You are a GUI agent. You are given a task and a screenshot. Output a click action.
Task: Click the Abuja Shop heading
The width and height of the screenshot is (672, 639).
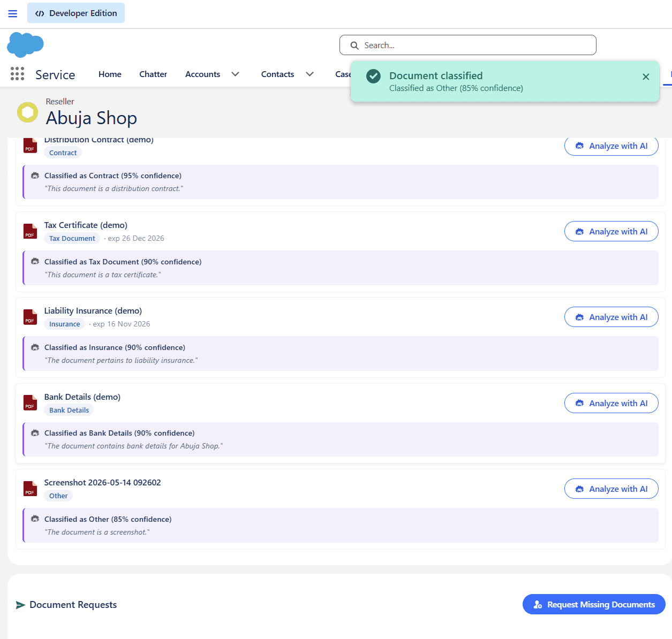(x=92, y=118)
